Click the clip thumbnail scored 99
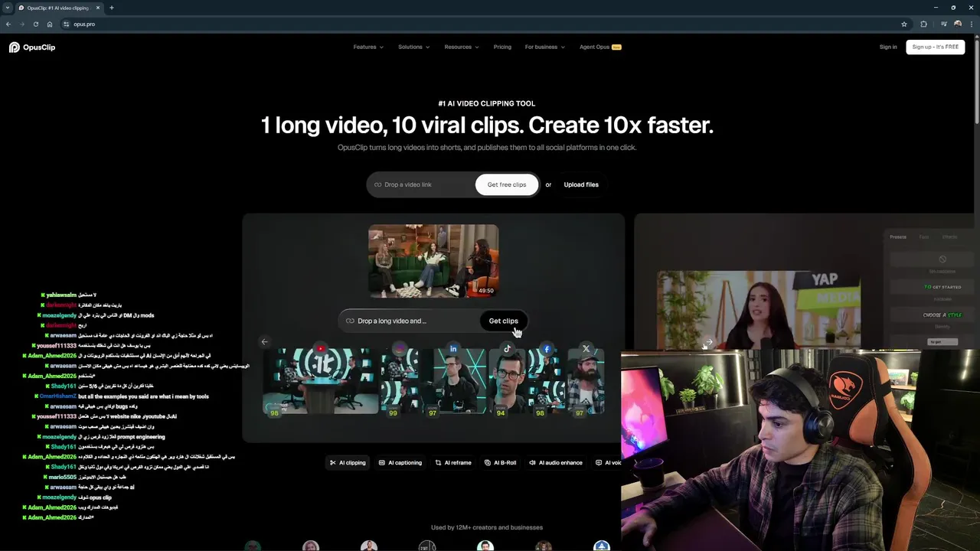The image size is (980, 551). tap(400, 383)
